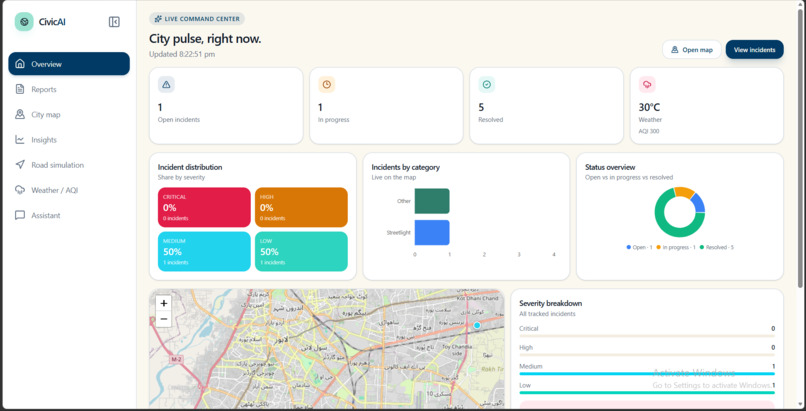The width and height of the screenshot is (806, 411).
Task: Click the Critical severity progress bar
Action: pos(647,336)
